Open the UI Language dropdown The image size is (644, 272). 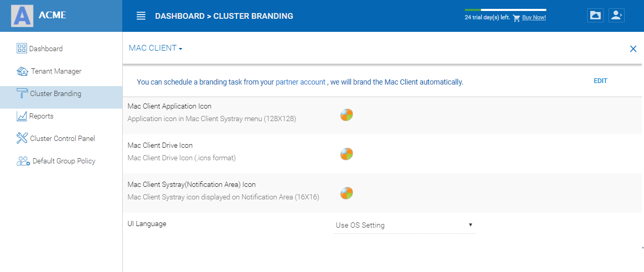pos(404,225)
